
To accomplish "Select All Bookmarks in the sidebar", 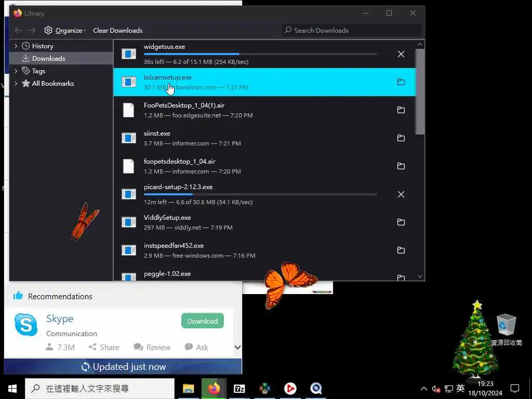I will pyautogui.click(x=53, y=84).
